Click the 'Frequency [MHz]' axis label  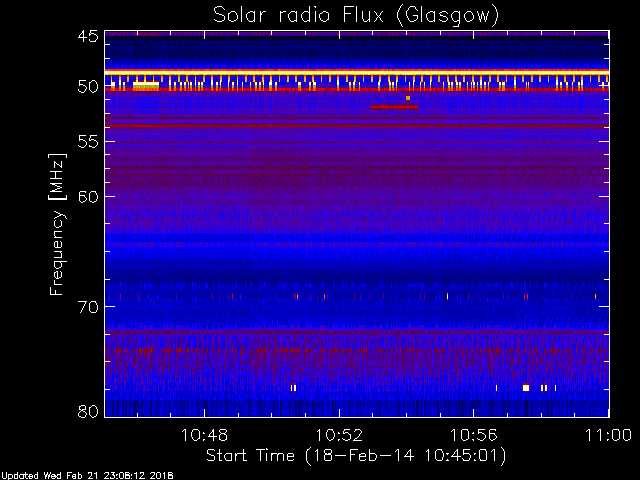coord(58,224)
